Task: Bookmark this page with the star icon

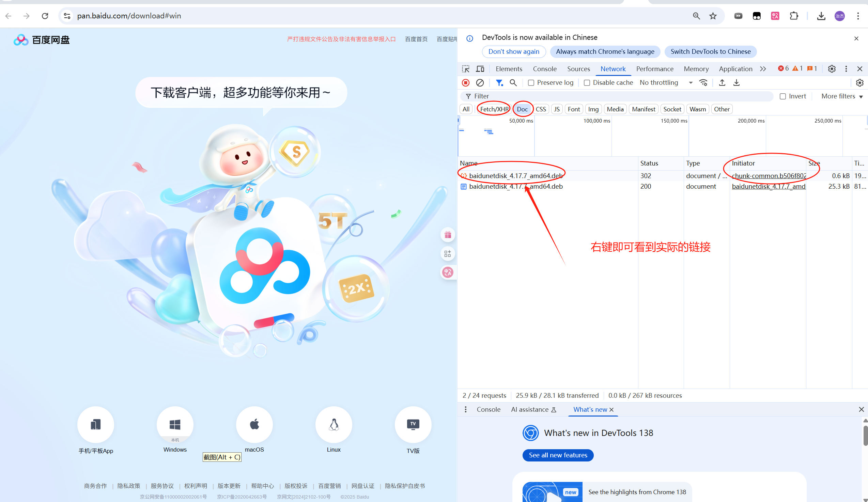Action: pyautogui.click(x=713, y=16)
